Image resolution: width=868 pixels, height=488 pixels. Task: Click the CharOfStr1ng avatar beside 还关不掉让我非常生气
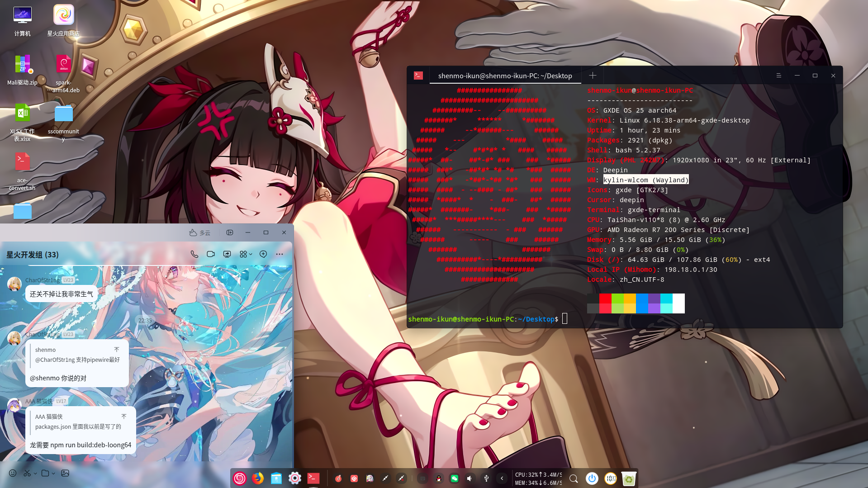coord(14,284)
